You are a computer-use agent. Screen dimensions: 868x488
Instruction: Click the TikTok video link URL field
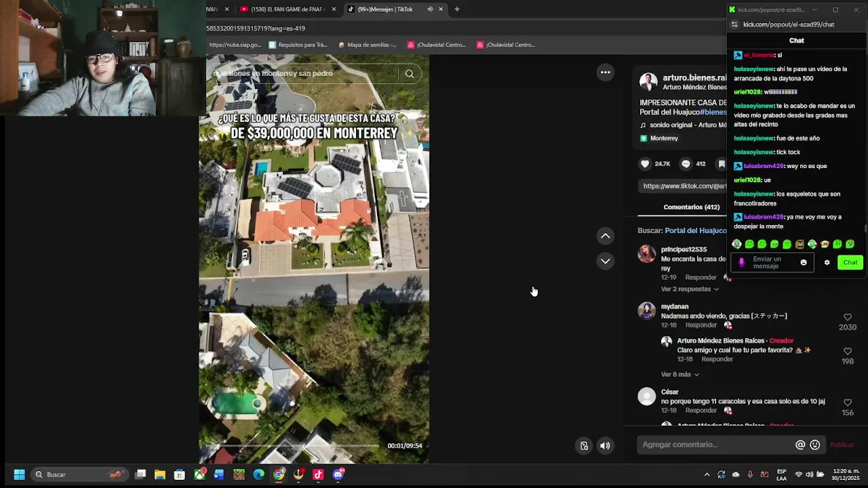[684, 186]
